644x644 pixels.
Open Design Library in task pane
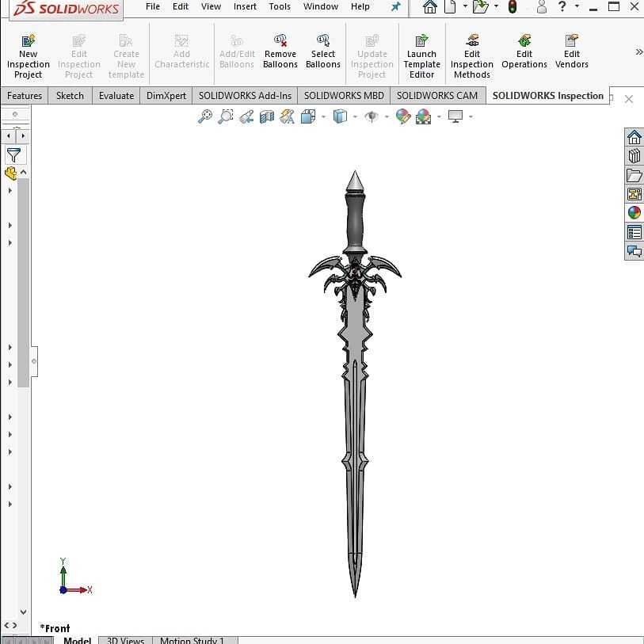pyautogui.click(x=634, y=156)
